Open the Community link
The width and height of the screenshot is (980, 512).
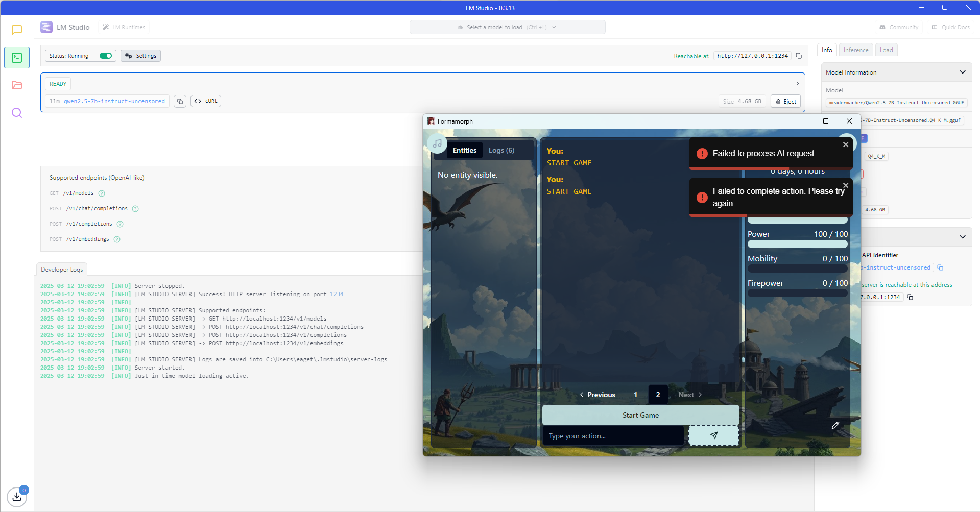(x=899, y=27)
